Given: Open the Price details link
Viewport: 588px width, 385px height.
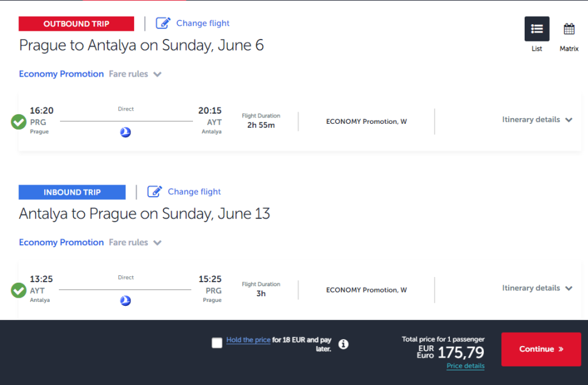Looking at the screenshot, I should 465,366.
